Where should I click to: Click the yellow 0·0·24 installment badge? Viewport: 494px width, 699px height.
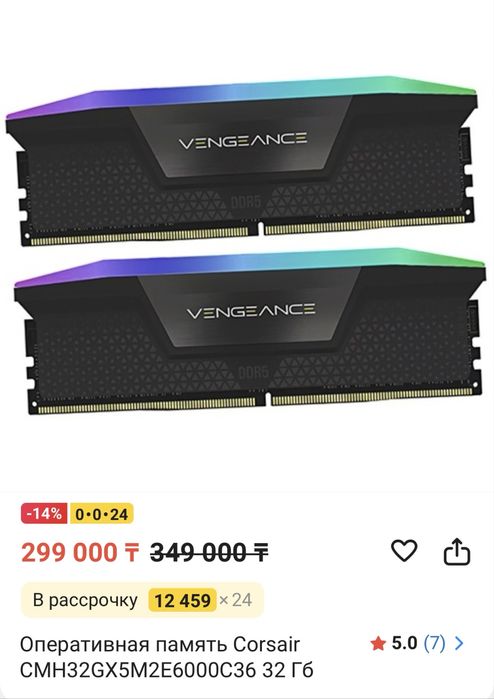102,514
